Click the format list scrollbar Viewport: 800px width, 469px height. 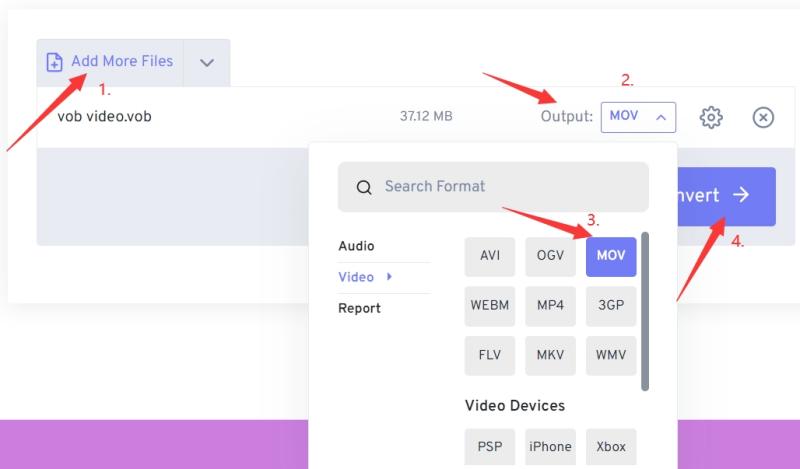(x=645, y=311)
